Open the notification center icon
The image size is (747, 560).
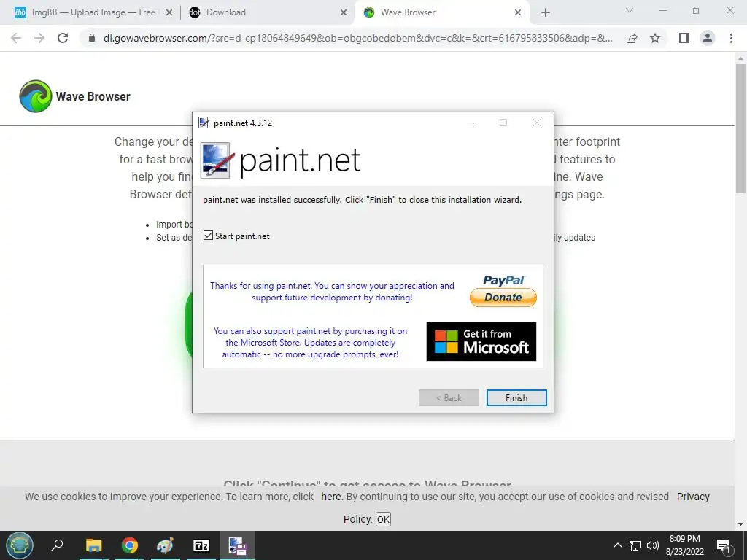click(724, 545)
